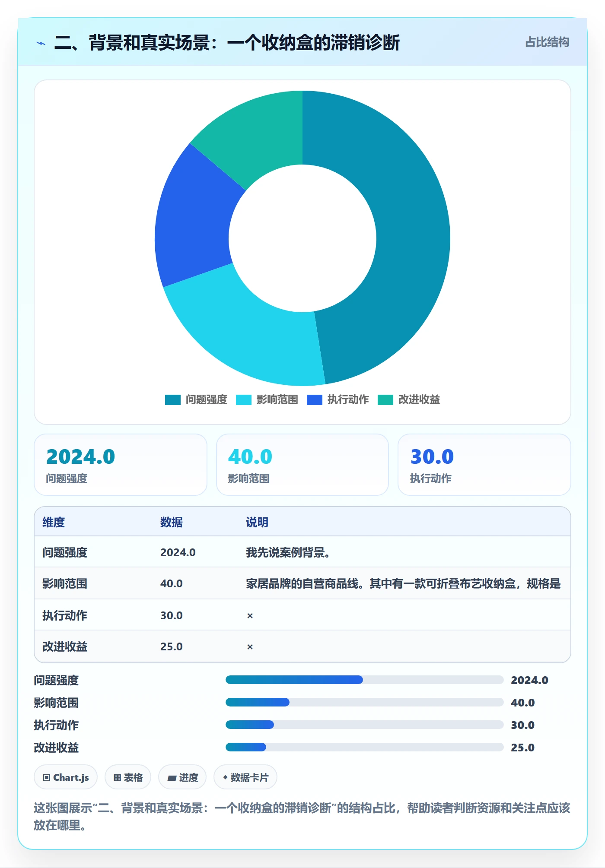Click the 执行动作 progress bar
This screenshot has height=868, width=605.
tap(364, 725)
